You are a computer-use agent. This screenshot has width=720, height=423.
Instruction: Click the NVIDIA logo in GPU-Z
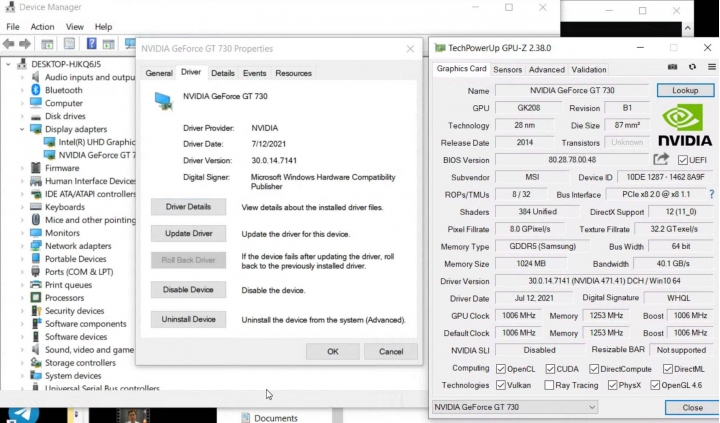(x=685, y=124)
